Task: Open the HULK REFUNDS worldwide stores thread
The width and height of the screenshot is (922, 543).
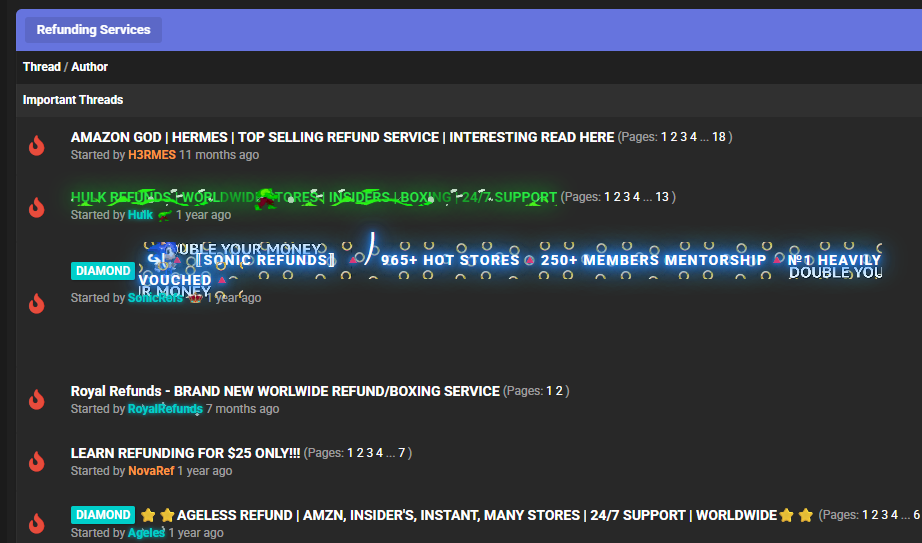Action: point(313,197)
